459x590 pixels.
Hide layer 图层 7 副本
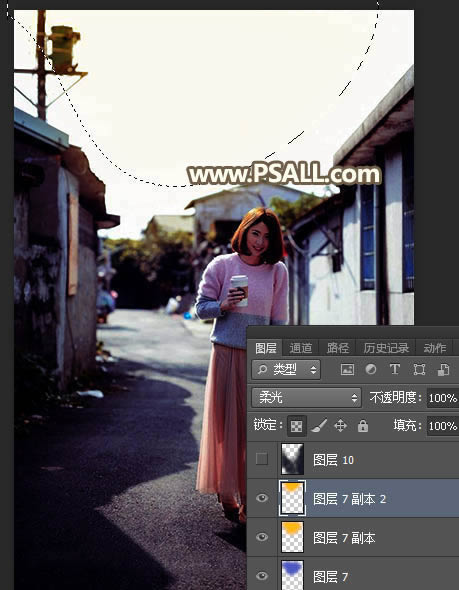(x=262, y=537)
